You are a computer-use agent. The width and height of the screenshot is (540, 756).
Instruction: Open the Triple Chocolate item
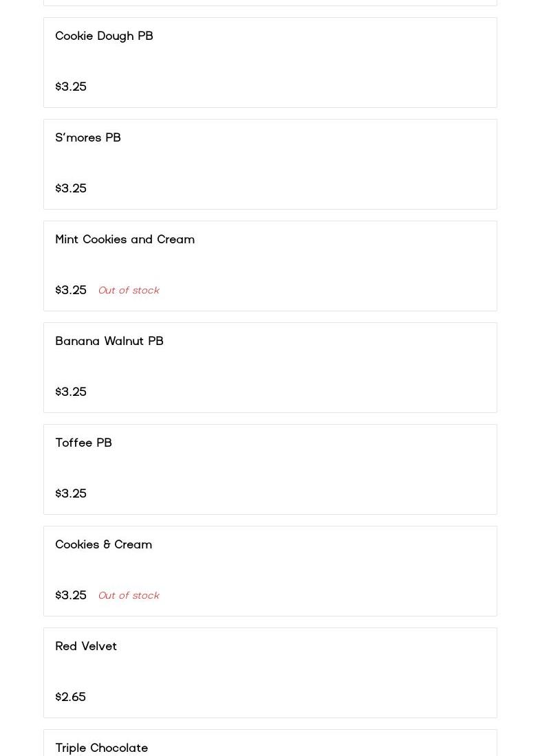[x=101, y=747]
